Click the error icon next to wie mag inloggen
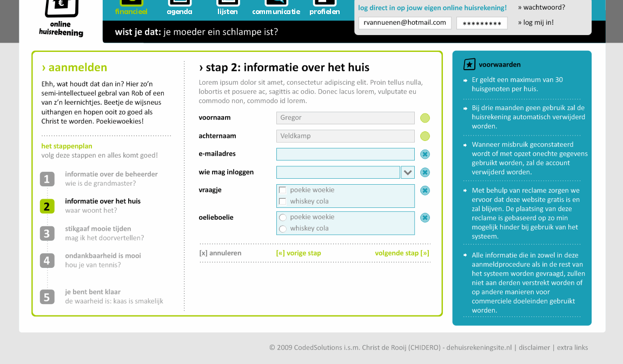 425,172
